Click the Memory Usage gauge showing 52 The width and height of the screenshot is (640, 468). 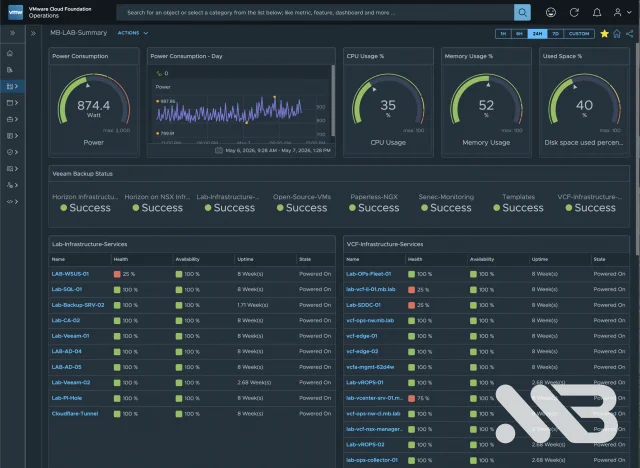[x=486, y=100]
